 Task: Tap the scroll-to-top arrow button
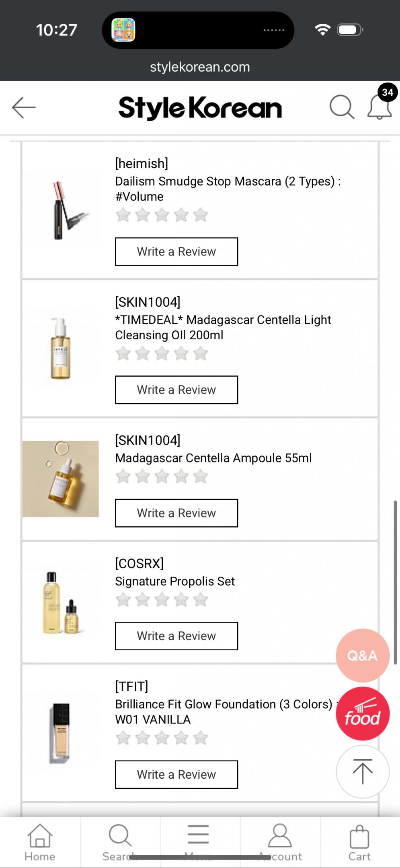(362, 771)
